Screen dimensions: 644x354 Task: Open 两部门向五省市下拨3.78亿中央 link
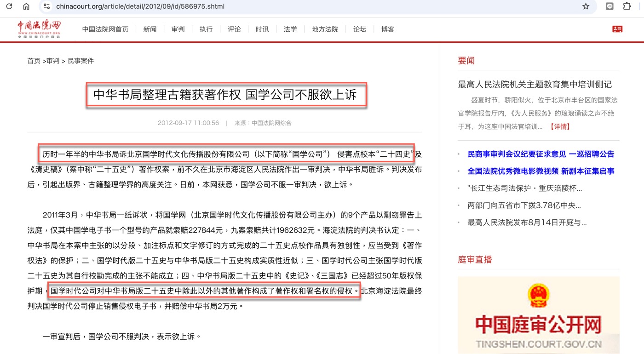pos(524,206)
